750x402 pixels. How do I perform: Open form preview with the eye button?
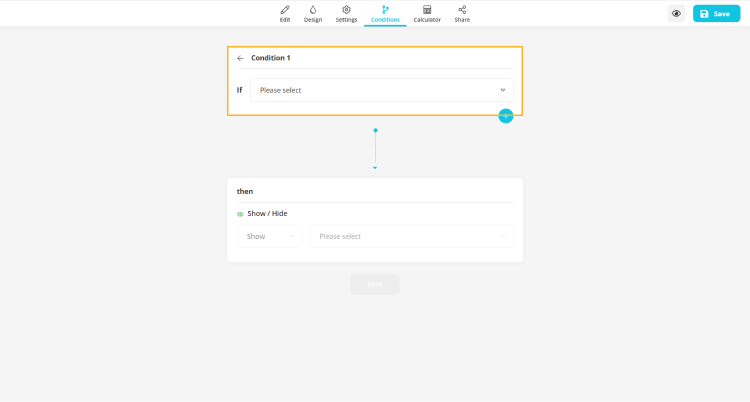[x=677, y=14]
